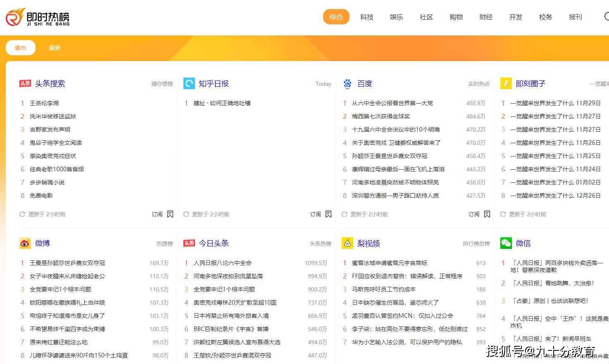The image size is (609, 364).
Task: Open 即刻圈子 card title
Action: point(530,83)
